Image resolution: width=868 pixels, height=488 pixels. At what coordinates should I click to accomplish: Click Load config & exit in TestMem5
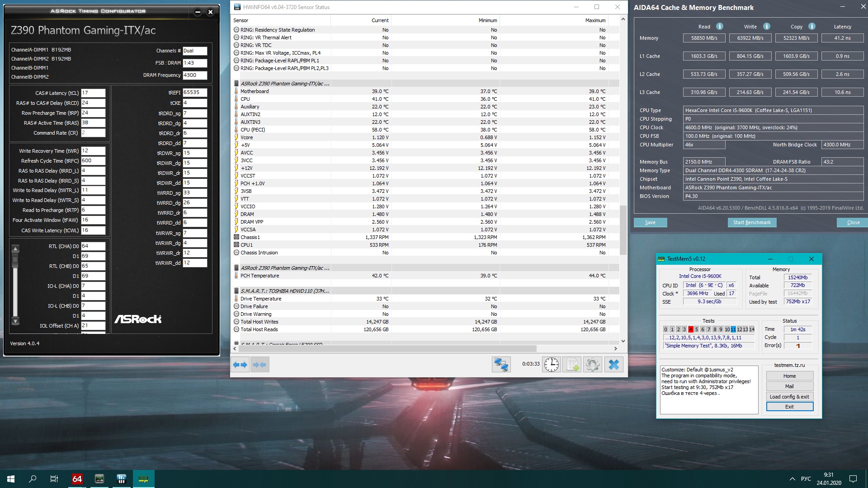[x=789, y=397]
